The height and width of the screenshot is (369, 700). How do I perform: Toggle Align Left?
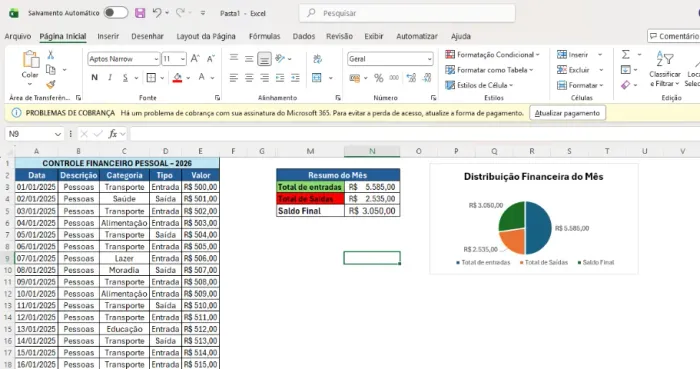click(x=233, y=78)
